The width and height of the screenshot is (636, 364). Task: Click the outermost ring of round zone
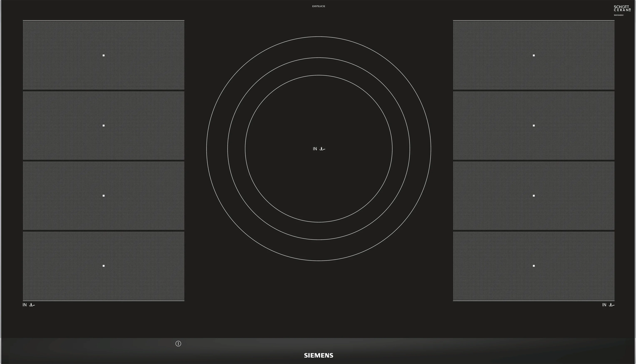point(319,37)
